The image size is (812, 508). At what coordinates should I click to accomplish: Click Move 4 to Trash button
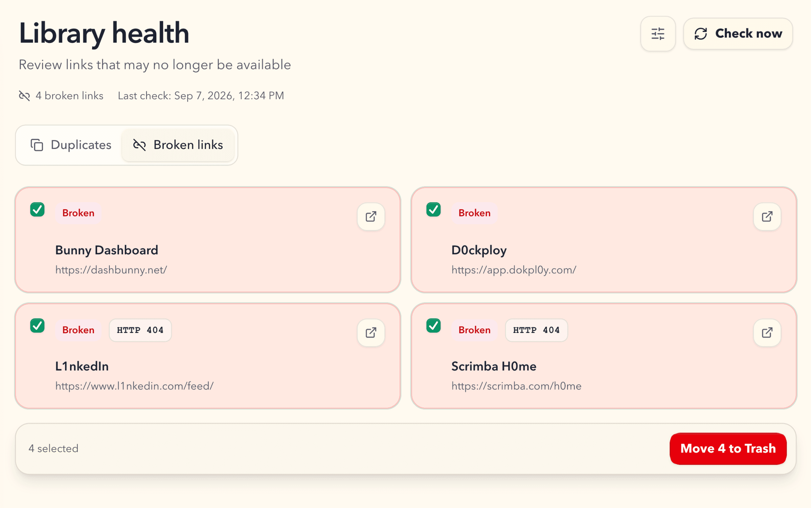pyautogui.click(x=728, y=449)
